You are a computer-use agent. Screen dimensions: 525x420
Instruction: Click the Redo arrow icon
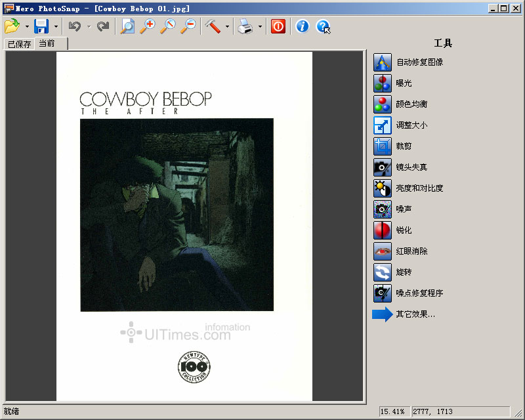click(103, 26)
